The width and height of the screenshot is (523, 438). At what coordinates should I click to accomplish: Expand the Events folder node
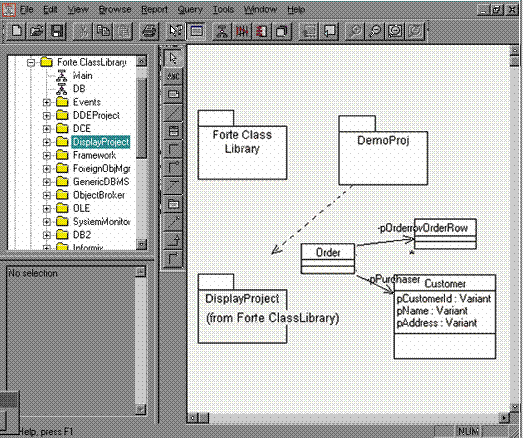pyautogui.click(x=47, y=102)
